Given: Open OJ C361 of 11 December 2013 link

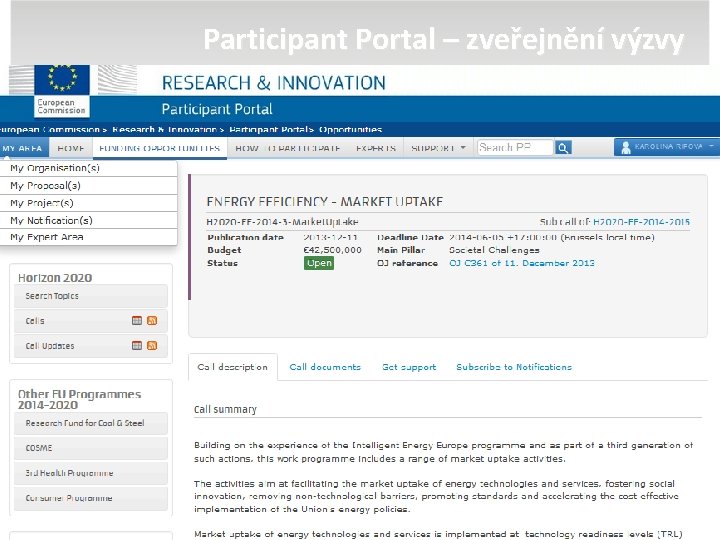Looking at the screenshot, I should [x=522, y=263].
